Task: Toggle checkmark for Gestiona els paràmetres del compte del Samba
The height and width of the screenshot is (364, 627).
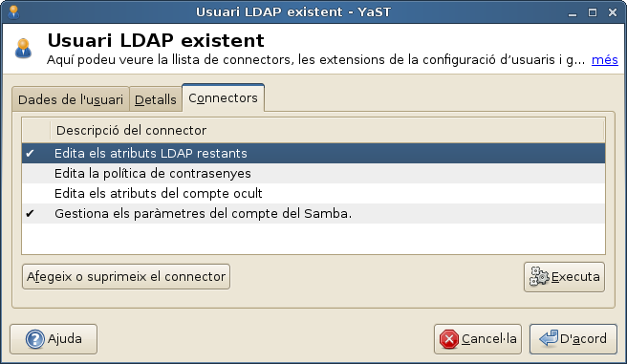Action: tap(30, 214)
